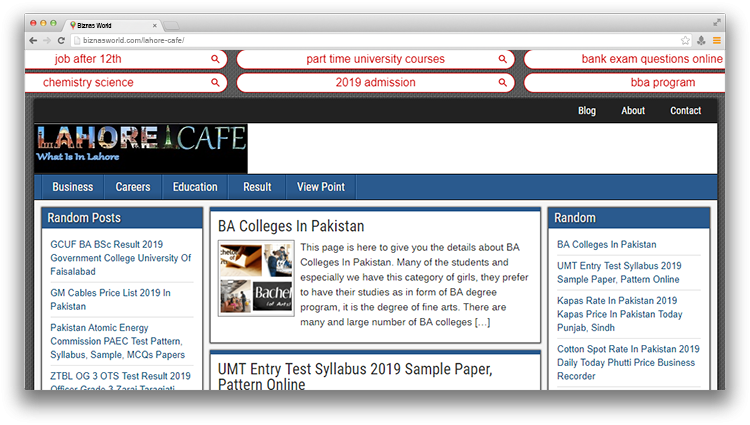Close the Biznas World browser tab

(154, 23)
